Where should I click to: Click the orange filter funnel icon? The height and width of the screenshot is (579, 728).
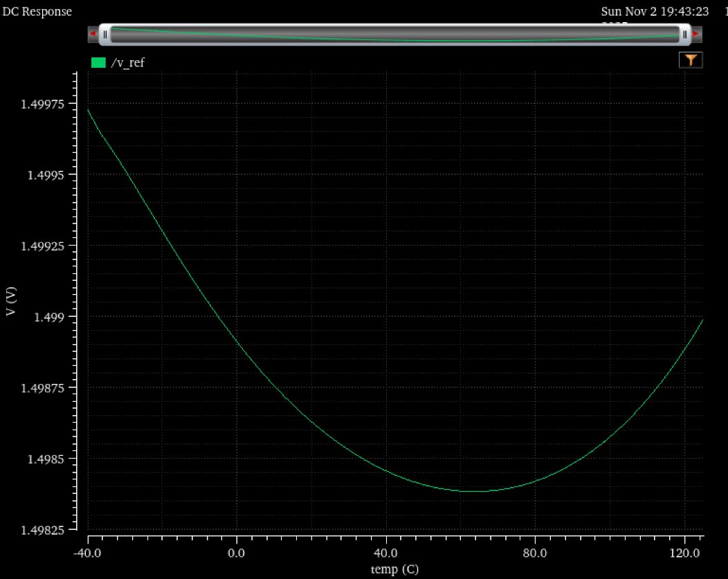coord(691,60)
